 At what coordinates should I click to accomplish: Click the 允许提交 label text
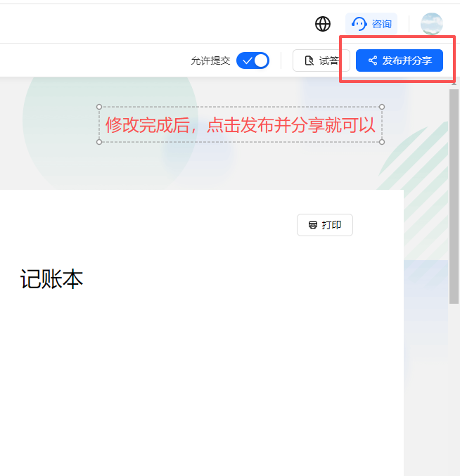coord(210,61)
